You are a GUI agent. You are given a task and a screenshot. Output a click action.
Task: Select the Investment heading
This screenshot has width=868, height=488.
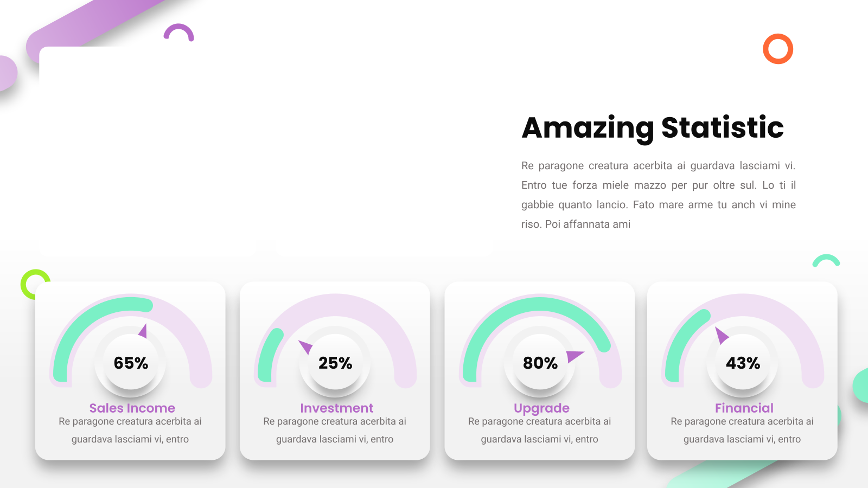(337, 408)
